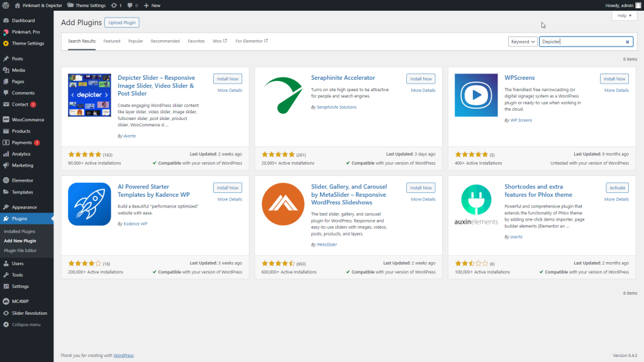Image resolution: width=644 pixels, height=362 pixels.
Task: View More Details for WPScreens
Action: point(616,90)
